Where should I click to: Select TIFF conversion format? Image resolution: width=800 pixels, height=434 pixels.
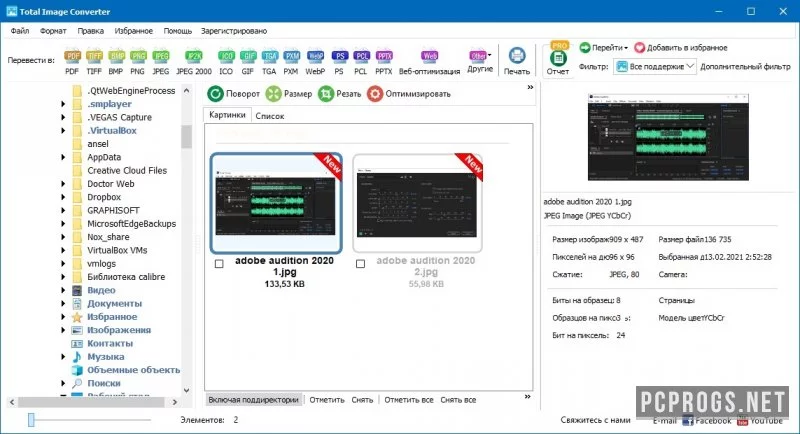pos(94,62)
